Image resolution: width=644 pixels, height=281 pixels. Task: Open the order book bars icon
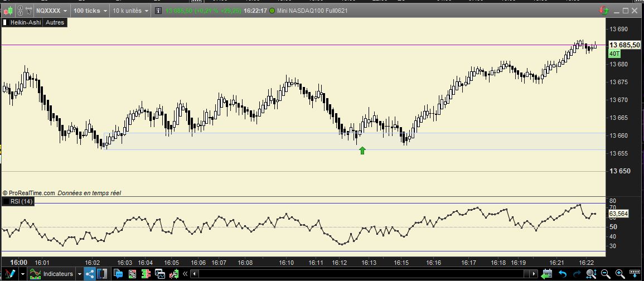[x=146, y=274]
